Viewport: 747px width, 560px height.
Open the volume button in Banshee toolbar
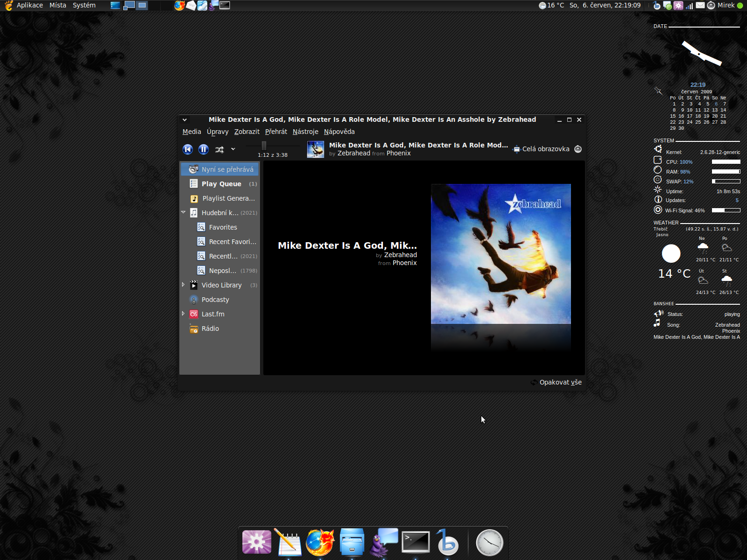[x=578, y=149]
